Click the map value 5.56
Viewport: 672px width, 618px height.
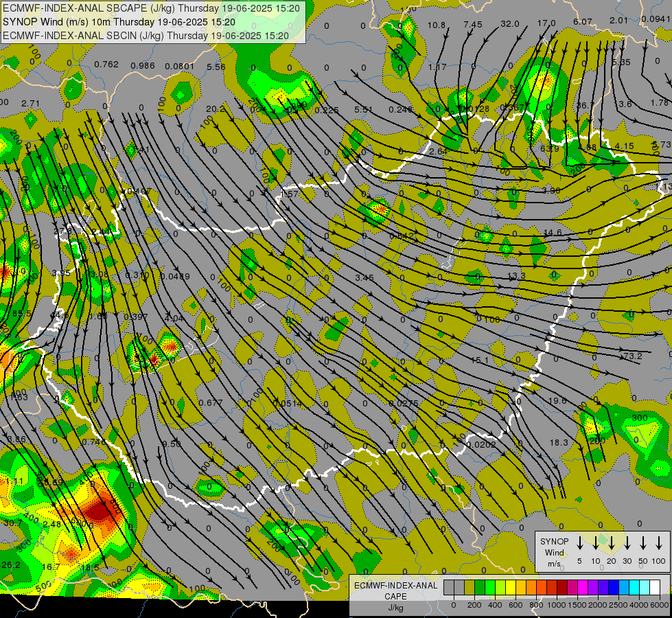tap(216, 67)
